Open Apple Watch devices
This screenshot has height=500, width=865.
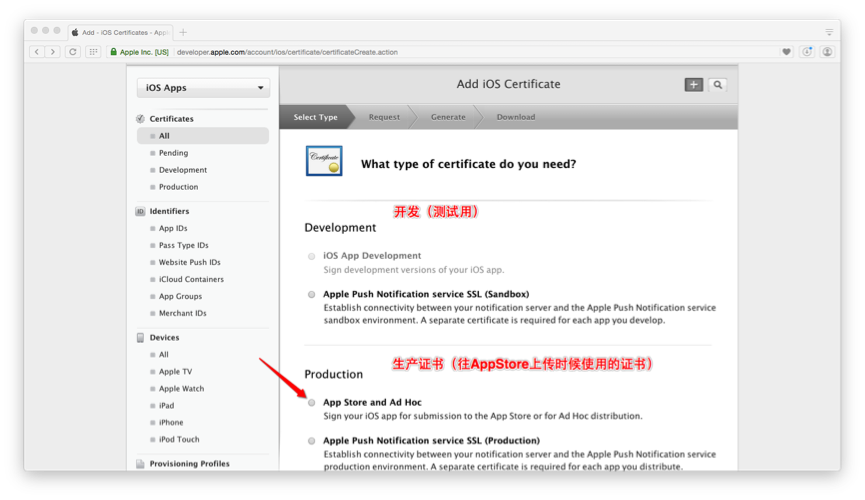(x=181, y=389)
